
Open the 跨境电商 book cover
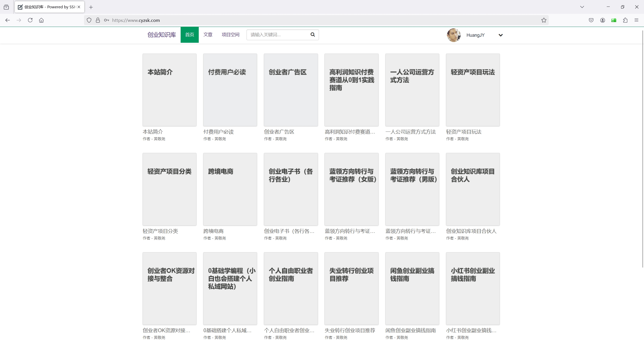click(x=230, y=189)
